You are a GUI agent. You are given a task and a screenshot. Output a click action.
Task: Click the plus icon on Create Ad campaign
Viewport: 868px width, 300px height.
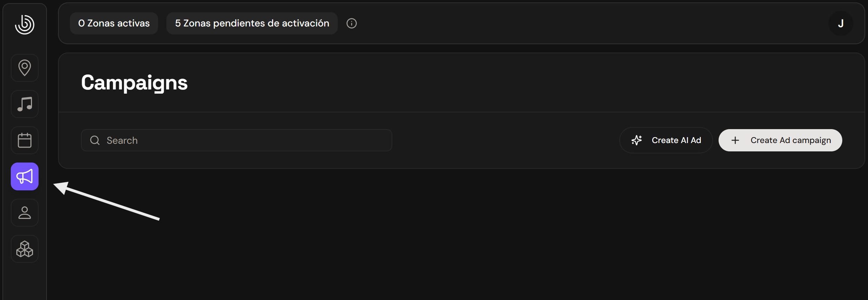point(735,140)
